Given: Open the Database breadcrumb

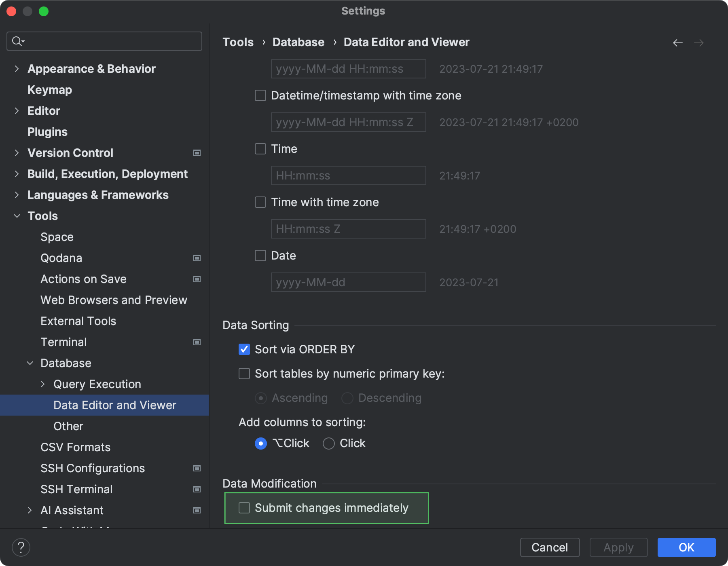Looking at the screenshot, I should pos(298,42).
